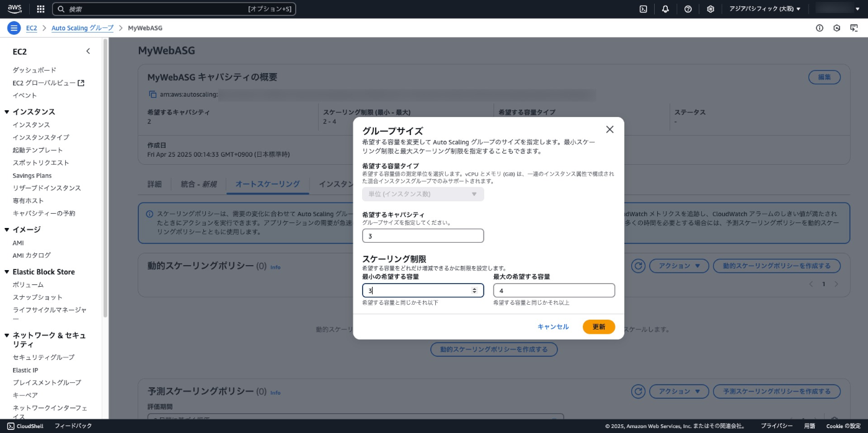
Task: Go to previous page arrow in pagination
Action: point(810,284)
